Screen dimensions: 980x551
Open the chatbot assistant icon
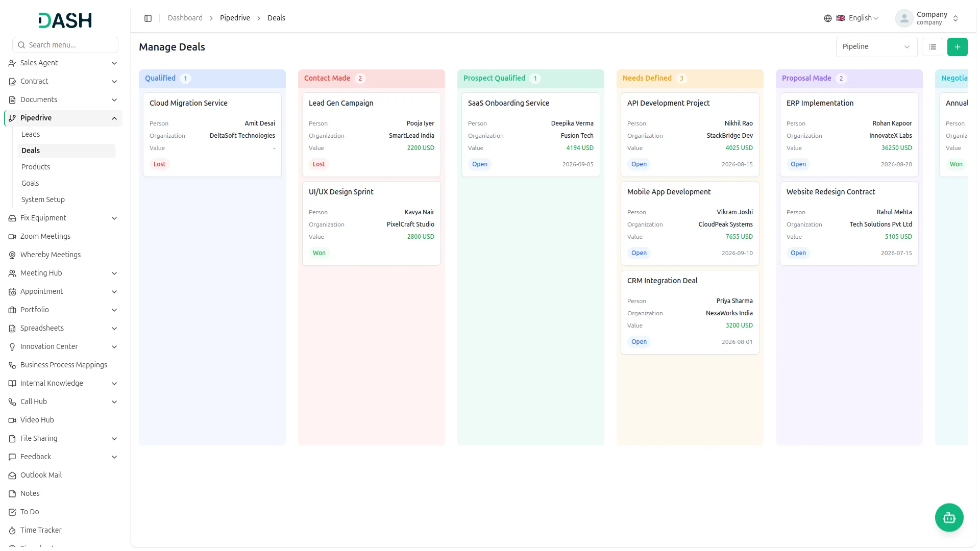click(x=949, y=518)
